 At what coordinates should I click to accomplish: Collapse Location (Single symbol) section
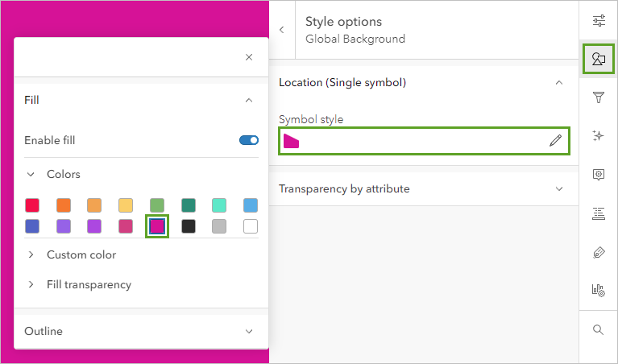tap(559, 82)
